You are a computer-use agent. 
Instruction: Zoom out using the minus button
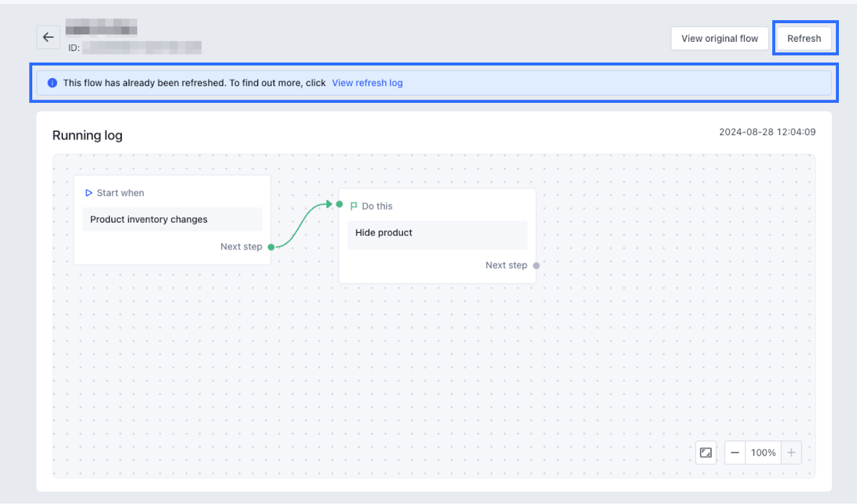click(x=735, y=453)
